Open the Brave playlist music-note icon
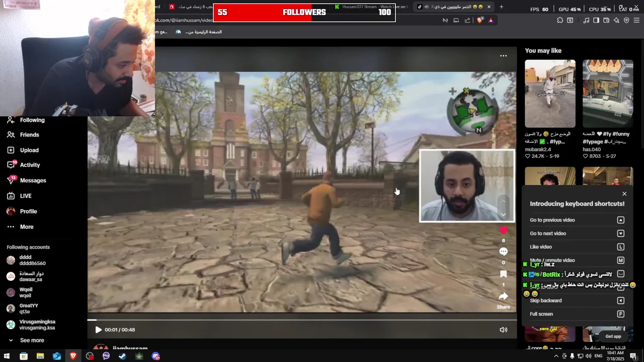 click(x=586, y=20)
